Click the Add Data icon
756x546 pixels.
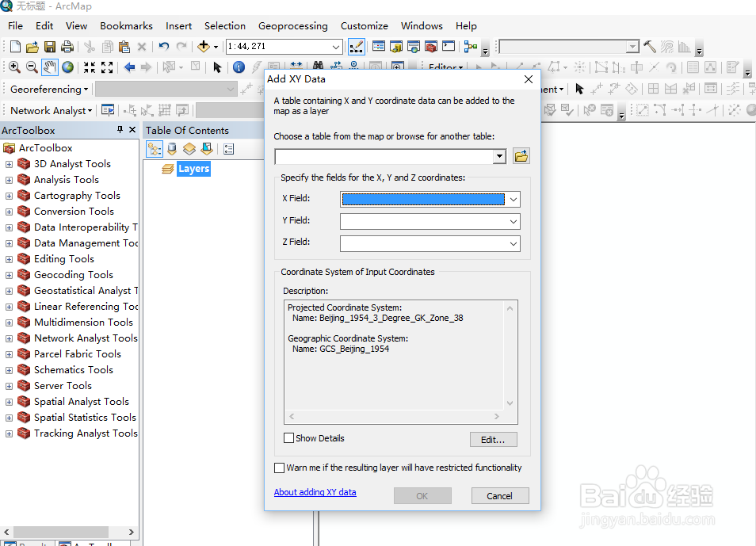tap(204, 47)
